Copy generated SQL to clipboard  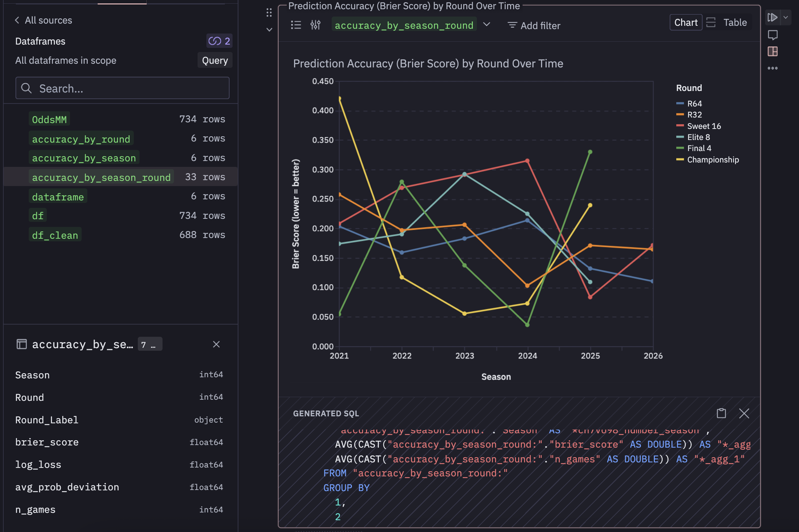[x=721, y=413]
